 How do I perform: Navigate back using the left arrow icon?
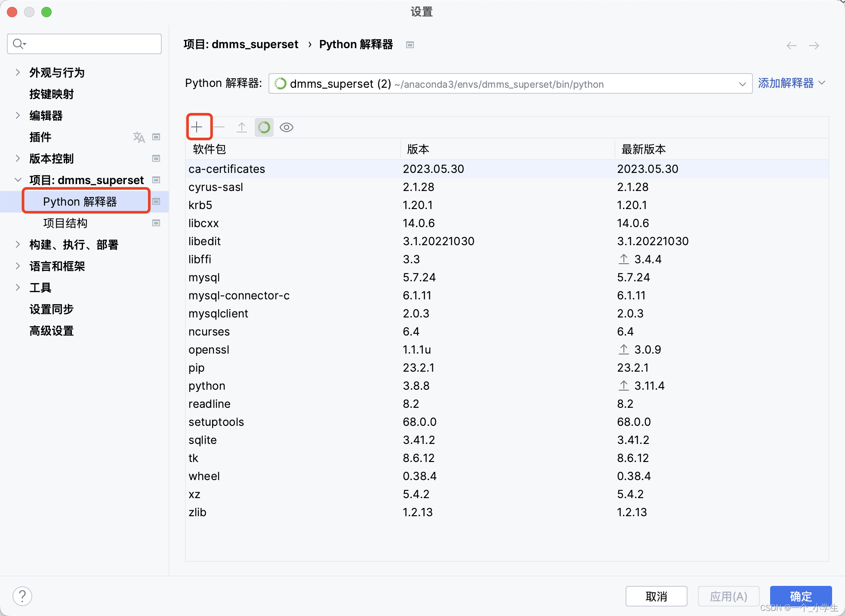(x=792, y=45)
